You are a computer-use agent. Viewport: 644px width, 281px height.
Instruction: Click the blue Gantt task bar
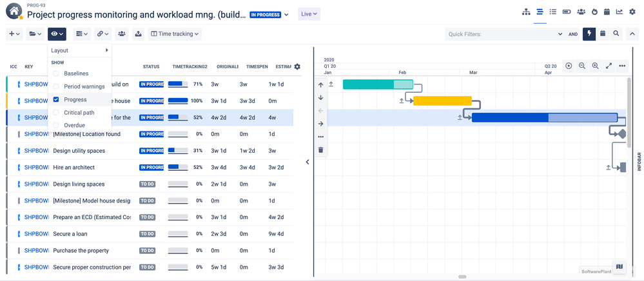pos(545,117)
